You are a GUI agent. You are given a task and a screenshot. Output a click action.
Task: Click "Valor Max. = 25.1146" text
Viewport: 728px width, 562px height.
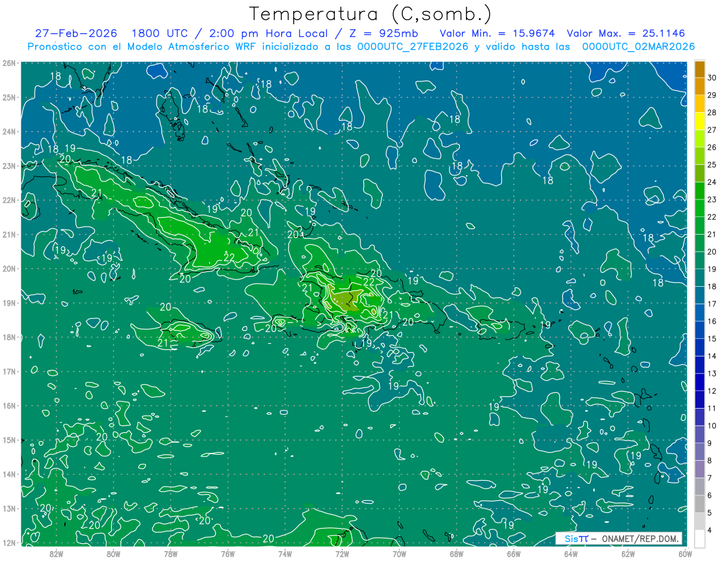[x=625, y=33]
